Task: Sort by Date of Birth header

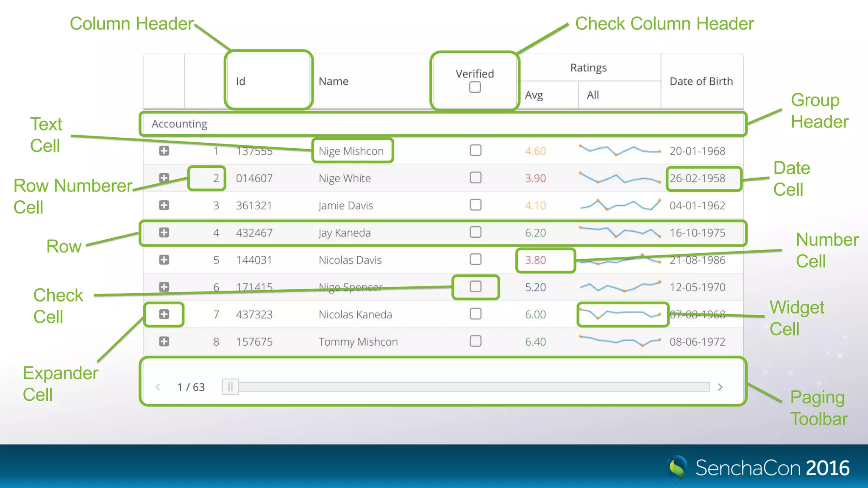Action: pos(701,81)
